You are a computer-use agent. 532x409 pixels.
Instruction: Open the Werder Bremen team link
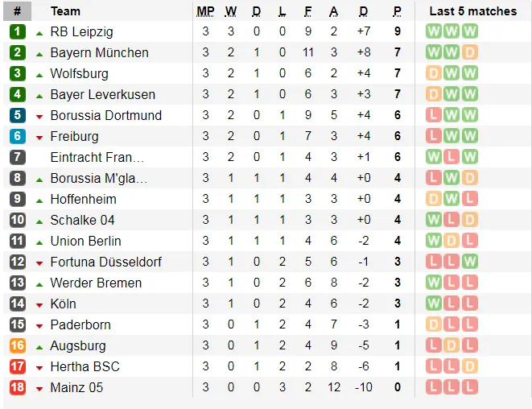[x=95, y=283]
